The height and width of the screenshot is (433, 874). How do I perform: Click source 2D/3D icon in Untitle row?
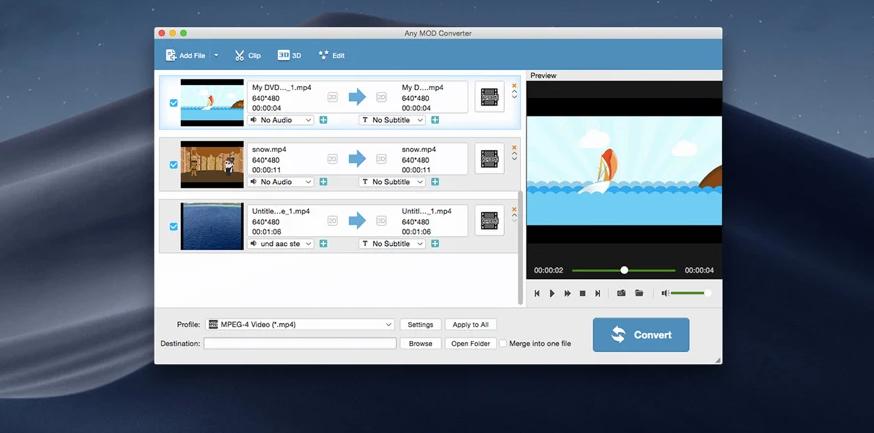(332, 221)
